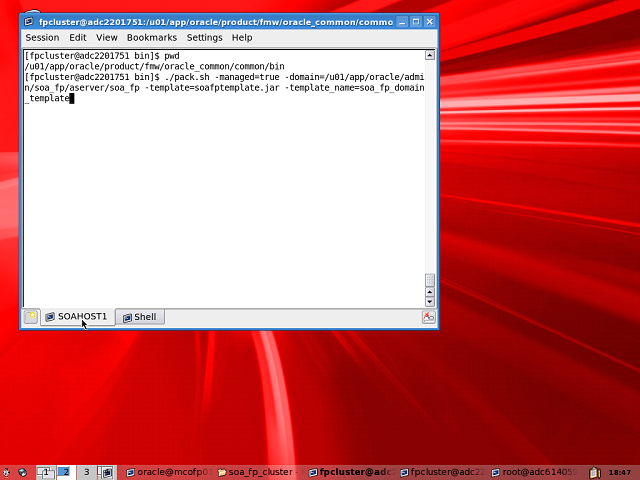Image resolution: width=640 pixels, height=480 pixels.
Task: Open the Session menu
Action: (x=42, y=37)
